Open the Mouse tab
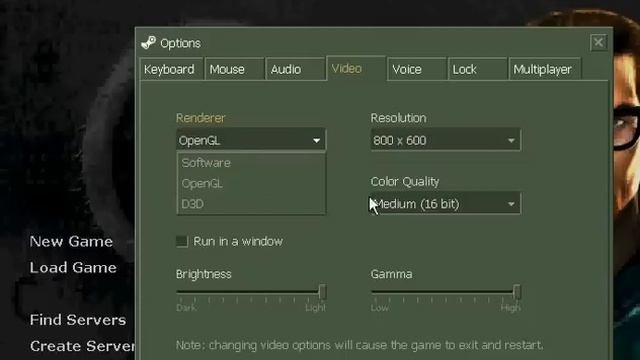The image size is (640, 360). pos(234,69)
